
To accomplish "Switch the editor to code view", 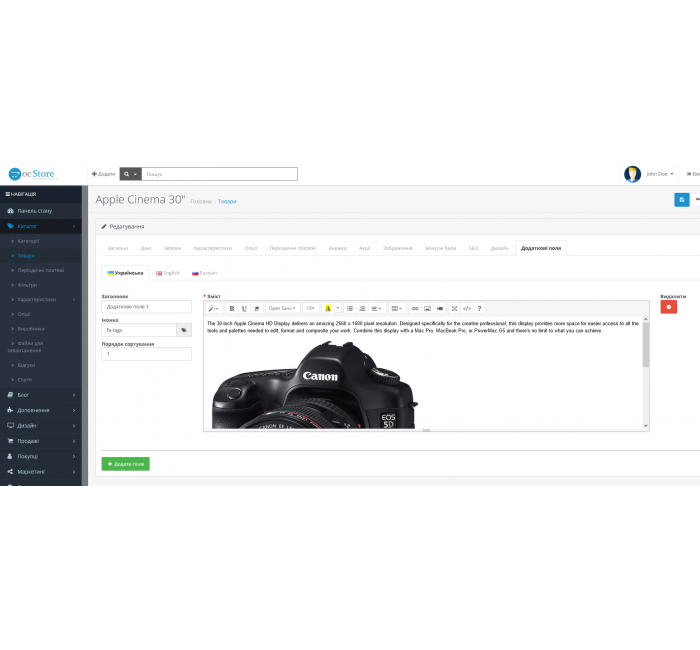I will coord(467,308).
